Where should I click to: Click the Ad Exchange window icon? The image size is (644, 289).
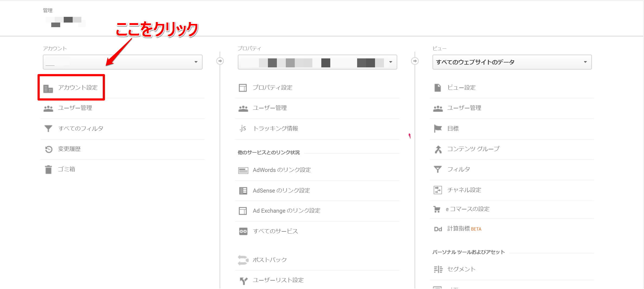pyautogui.click(x=243, y=211)
